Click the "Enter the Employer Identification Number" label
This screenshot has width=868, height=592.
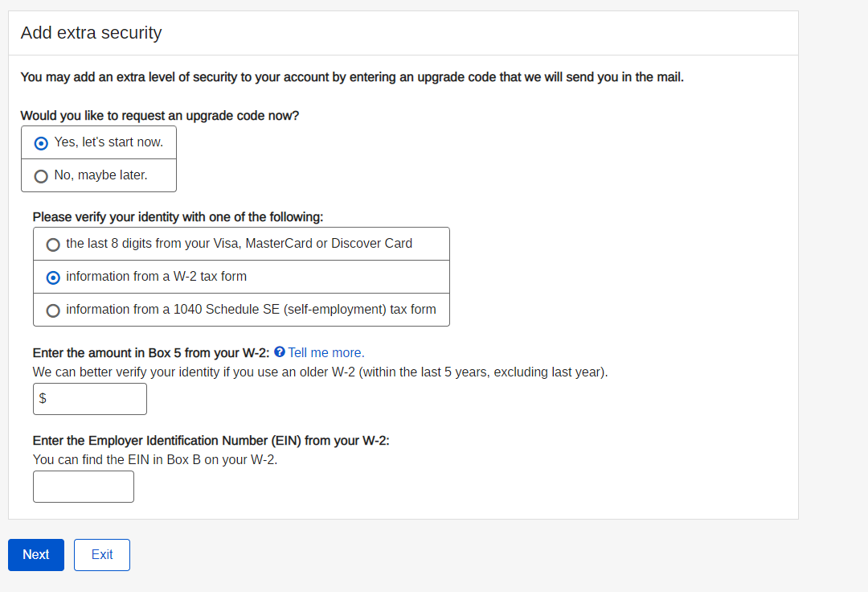[211, 441]
